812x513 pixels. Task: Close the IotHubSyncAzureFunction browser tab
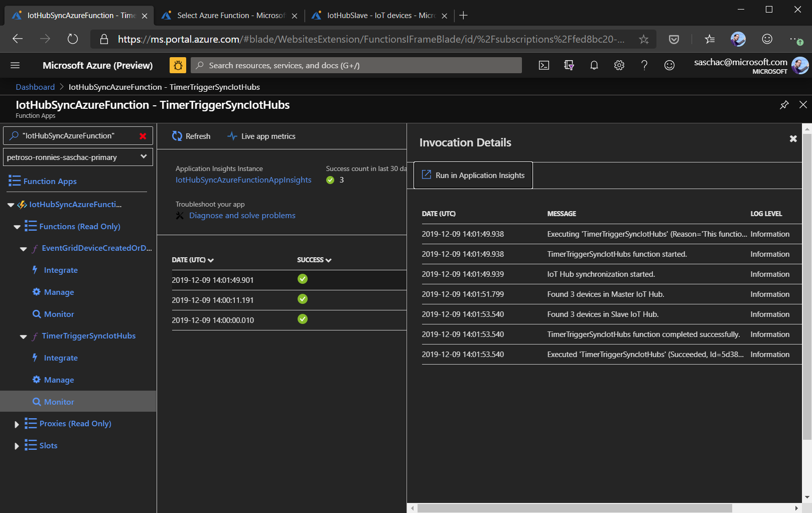point(145,16)
